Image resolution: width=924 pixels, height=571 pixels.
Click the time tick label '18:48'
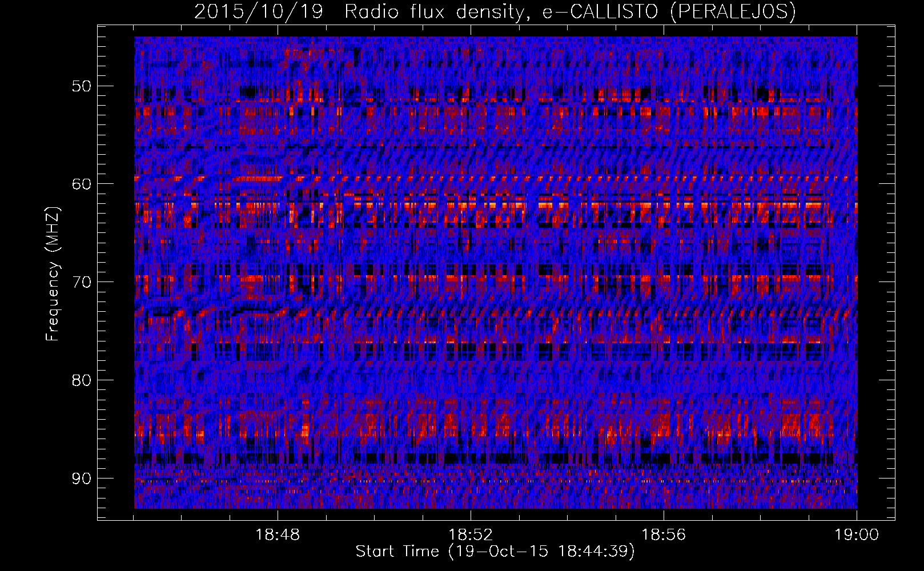pos(278,535)
